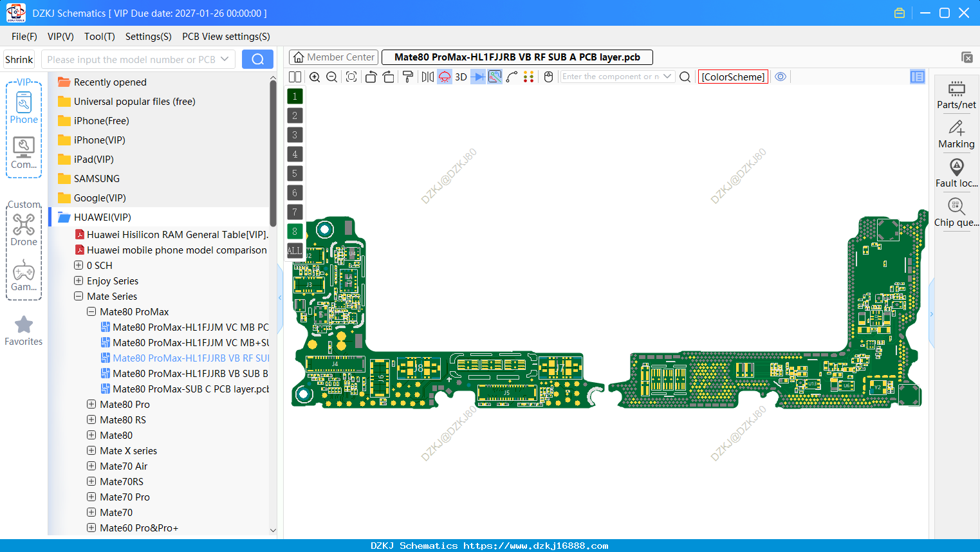
Task: Open the Parts/net panel
Action: pos(956,95)
